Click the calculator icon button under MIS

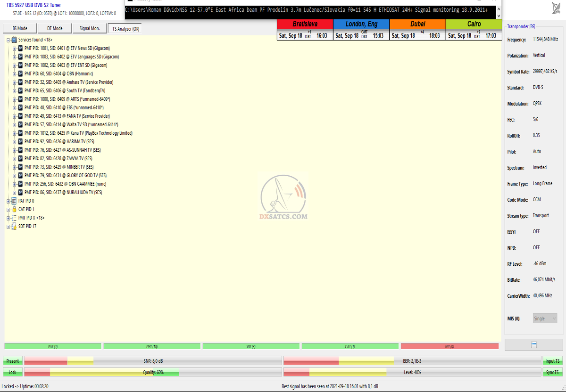tap(534, 345)
